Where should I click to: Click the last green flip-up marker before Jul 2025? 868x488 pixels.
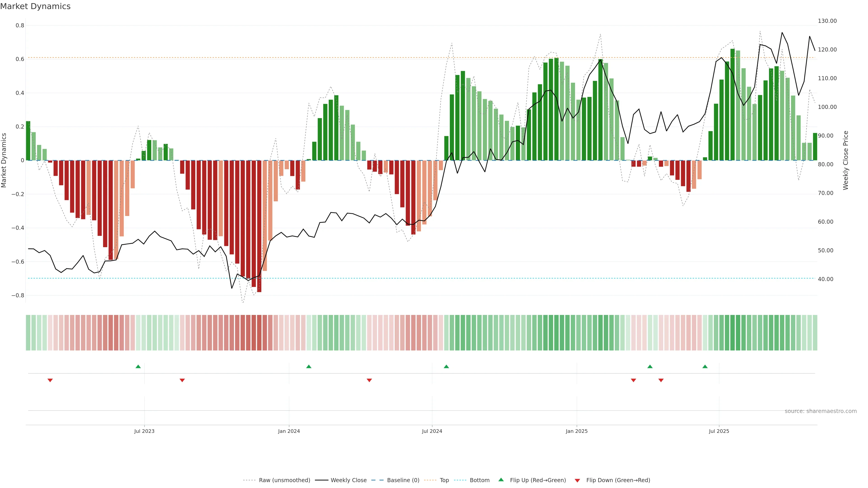705,366
